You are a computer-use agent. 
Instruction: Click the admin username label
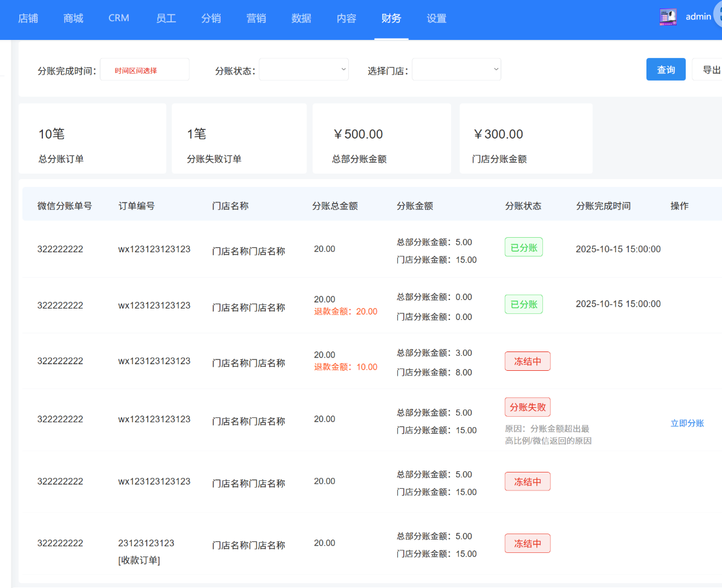698,17
